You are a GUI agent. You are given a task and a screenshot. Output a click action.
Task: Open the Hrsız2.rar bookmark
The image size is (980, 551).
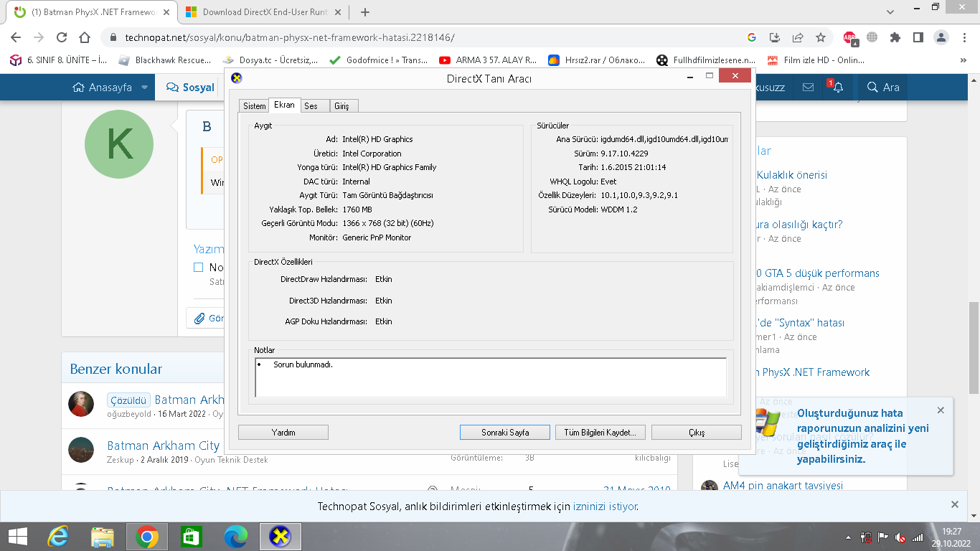[x=597, y=60]
